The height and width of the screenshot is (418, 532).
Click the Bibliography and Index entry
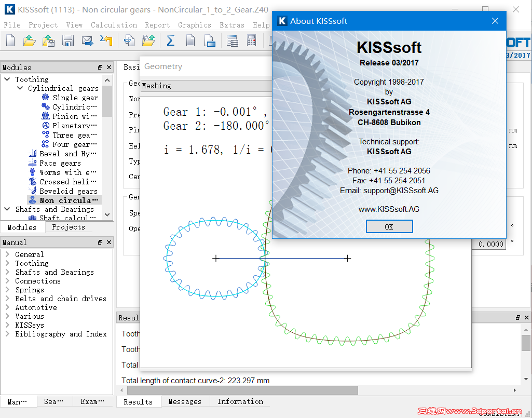pyautogui.click(x=61, y=334)
